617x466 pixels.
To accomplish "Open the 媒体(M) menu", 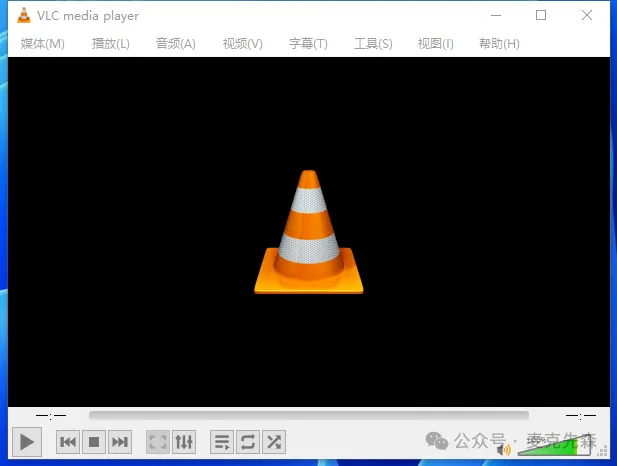I will point(42,43).
